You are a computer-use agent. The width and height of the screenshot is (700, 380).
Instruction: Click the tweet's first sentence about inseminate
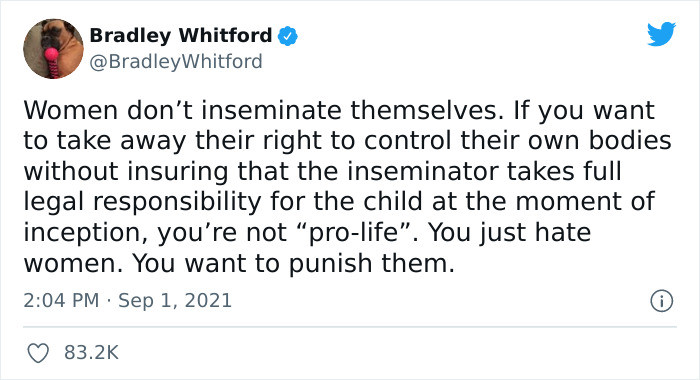[260, 110]
